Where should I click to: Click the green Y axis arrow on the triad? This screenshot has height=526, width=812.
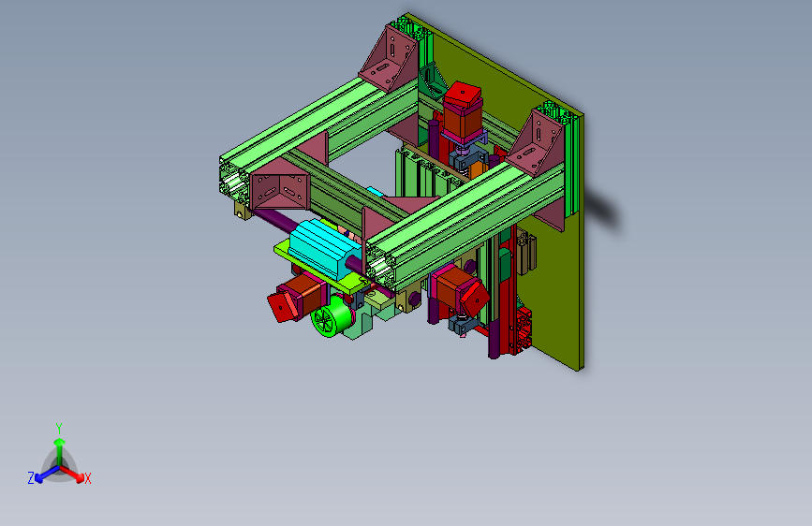click(x=60, y=452)
